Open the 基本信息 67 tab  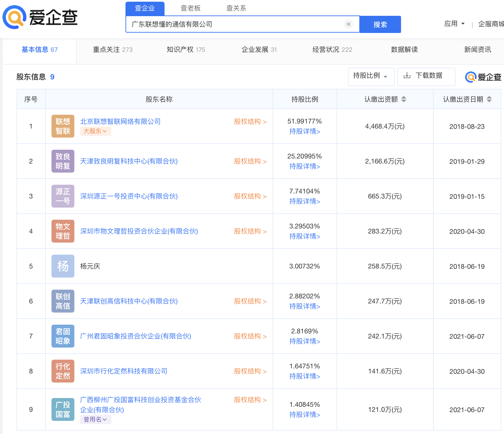[x=40, y=50]
